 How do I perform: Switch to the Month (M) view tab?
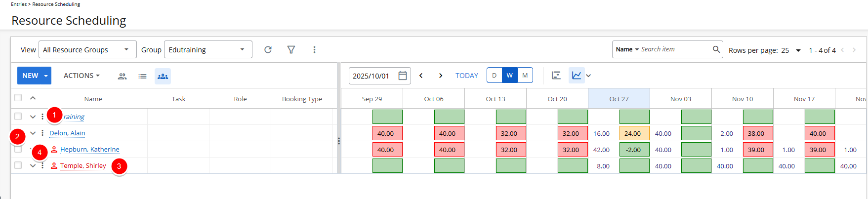[x=525, y=76]
